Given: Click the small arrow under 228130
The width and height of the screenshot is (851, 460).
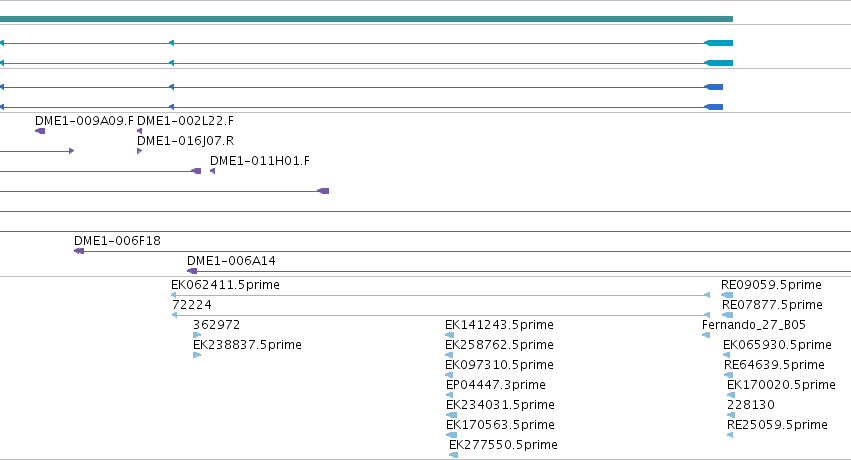Looking at the screenshot, I should (731, 415).
